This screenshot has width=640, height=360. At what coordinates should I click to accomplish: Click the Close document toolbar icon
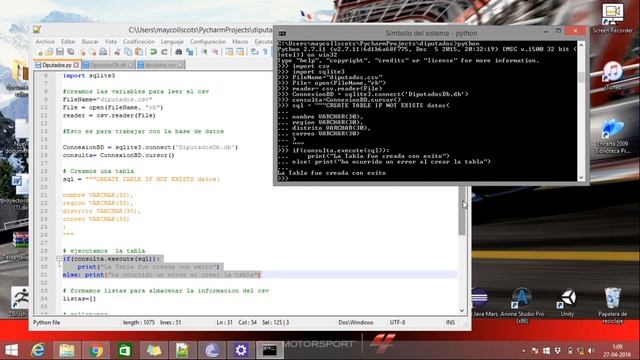[x=82, y=52]
